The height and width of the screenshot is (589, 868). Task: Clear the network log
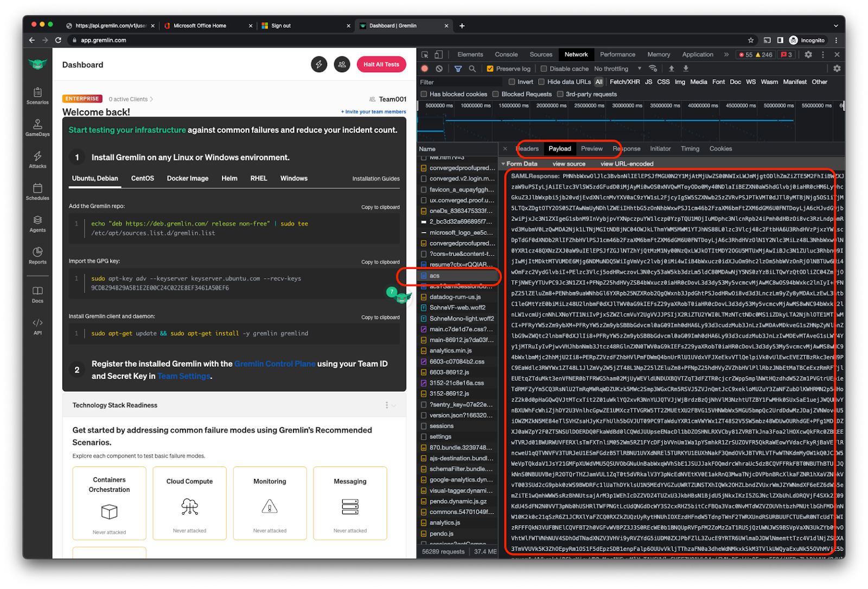[x=439, y=69]
